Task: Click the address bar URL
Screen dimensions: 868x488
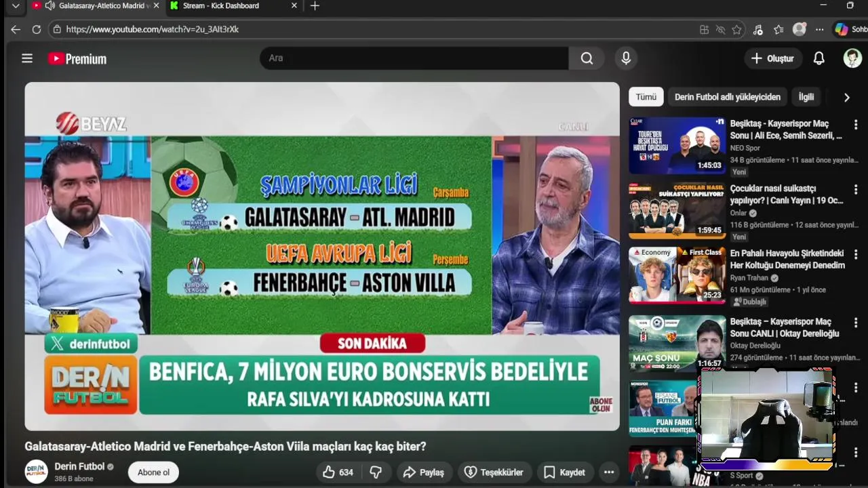Action: click(153, 29)
